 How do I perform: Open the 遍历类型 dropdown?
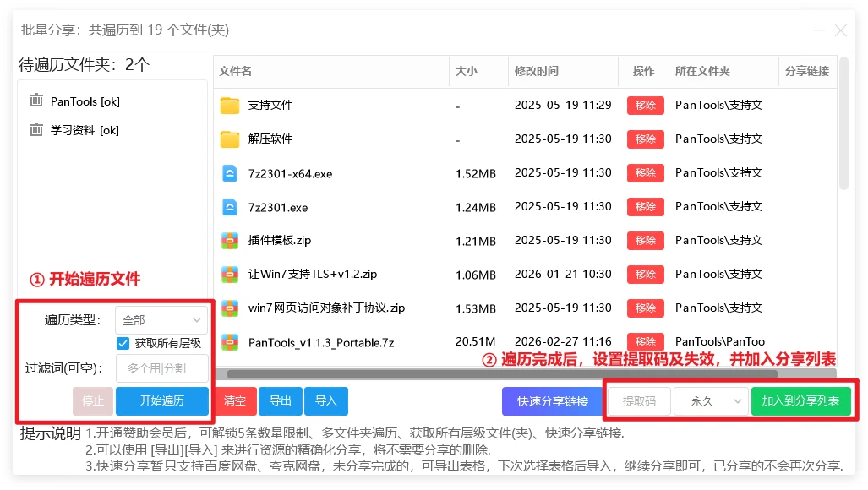point(161,320)
